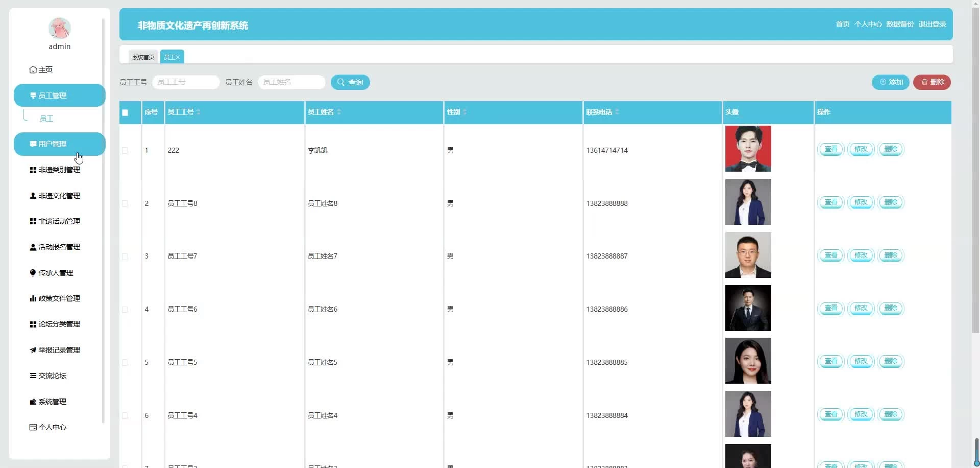Click the home icon beside 主页
The image size is (980, 468).
click(x=33, y=69)
